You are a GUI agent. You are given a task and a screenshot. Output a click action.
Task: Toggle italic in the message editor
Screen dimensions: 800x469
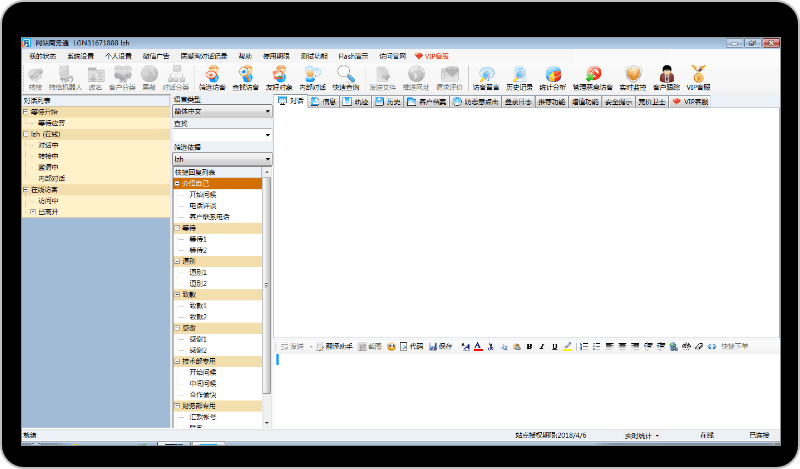(541, 346)
